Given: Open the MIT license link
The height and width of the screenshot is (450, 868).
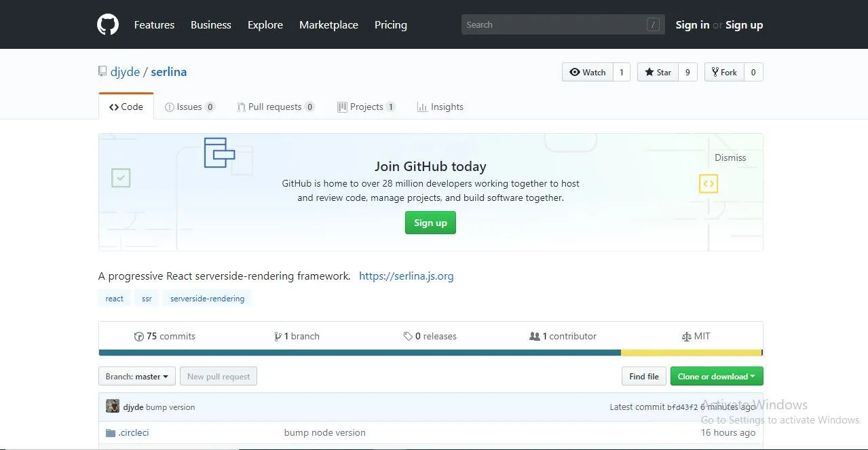Looking at the screenshot, I should (696, 336).
